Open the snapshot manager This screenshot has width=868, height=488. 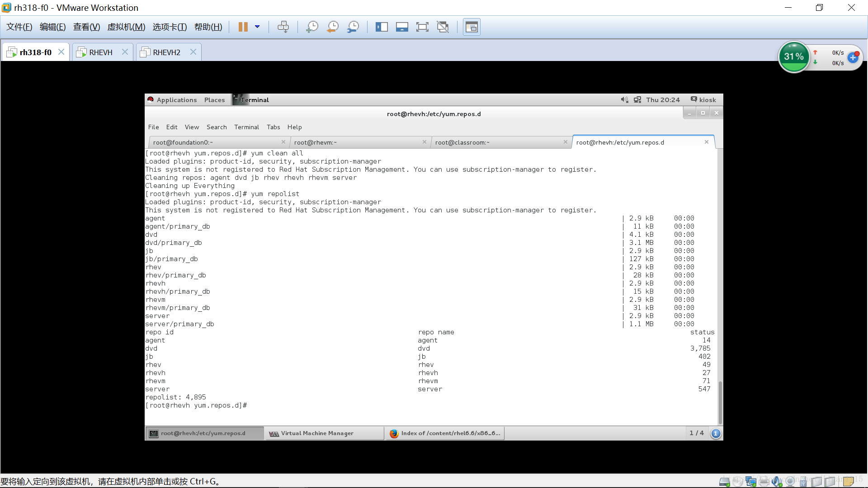click(x=353, y=27)
